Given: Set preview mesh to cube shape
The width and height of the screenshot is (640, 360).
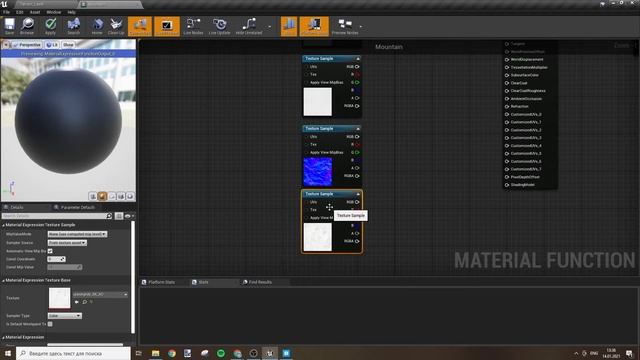Looking at the screenshot, I should (121, 197).
